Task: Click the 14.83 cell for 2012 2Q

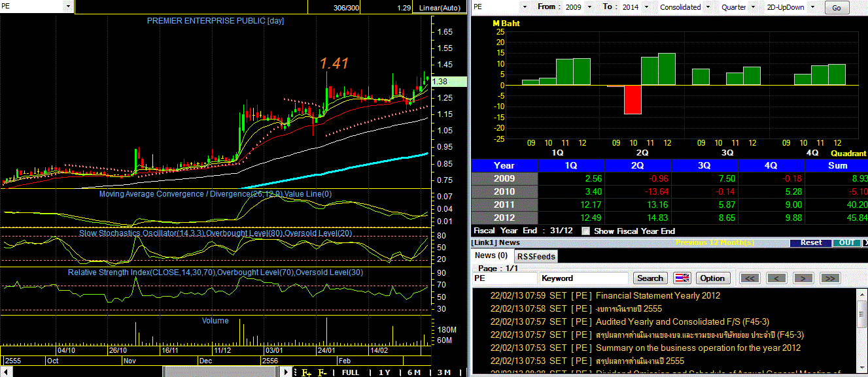Action: 638,218
